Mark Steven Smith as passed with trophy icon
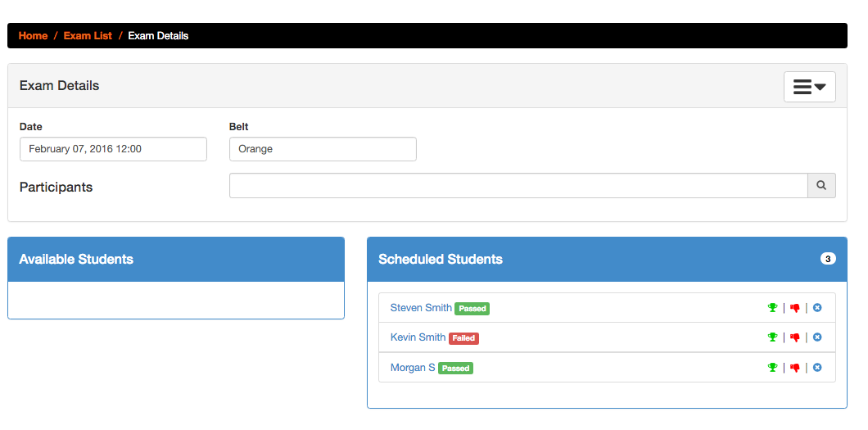This screenshot has width=868, height=430. point(772,308)
